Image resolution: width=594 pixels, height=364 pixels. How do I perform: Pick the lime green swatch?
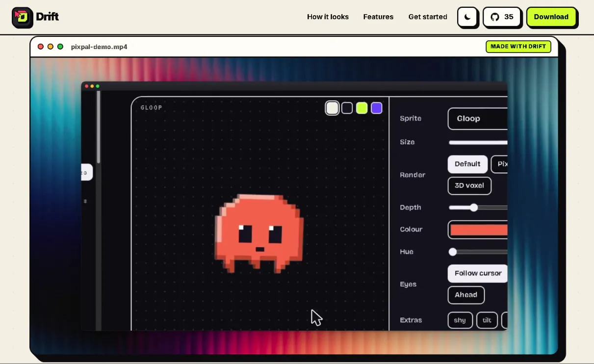coord(362,108)
